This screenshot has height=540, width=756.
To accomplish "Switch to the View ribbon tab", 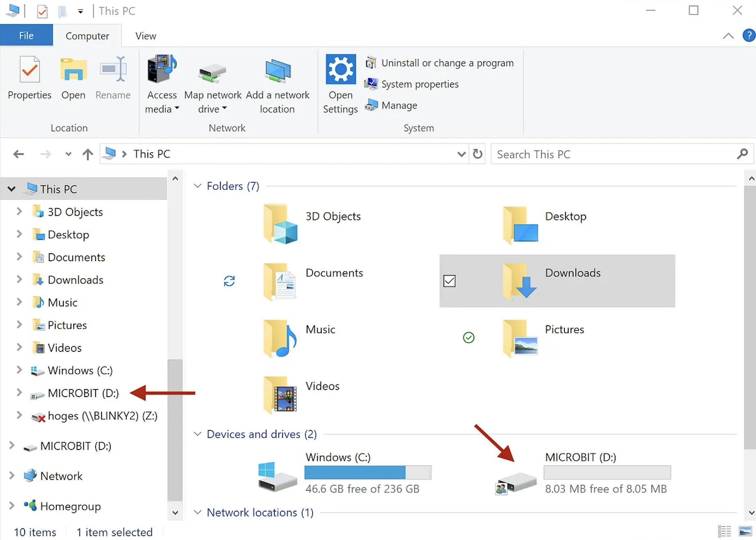I will (145, 36).
